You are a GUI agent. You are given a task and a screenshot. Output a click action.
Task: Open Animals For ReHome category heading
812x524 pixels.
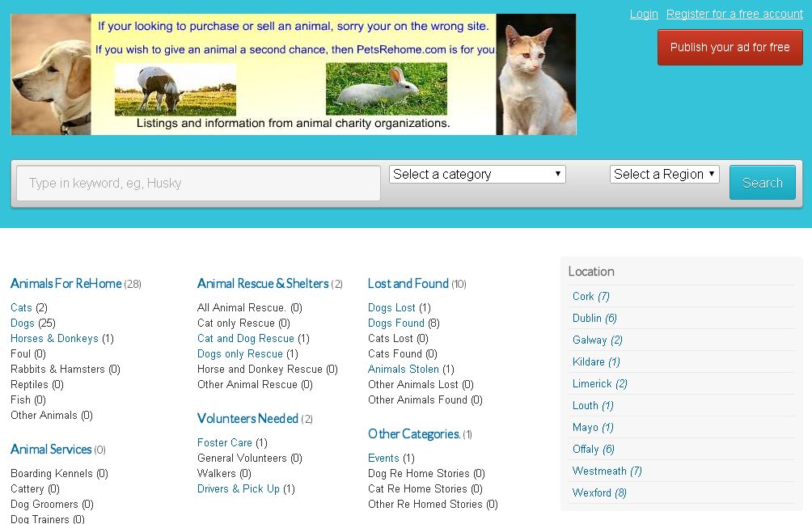click(66, 284)
